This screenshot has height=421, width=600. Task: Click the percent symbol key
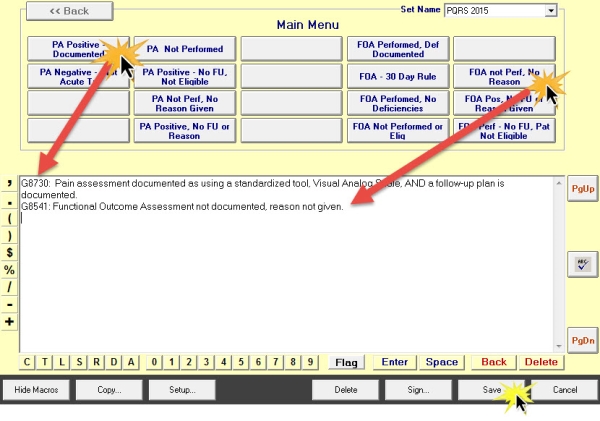click(9, 269)
